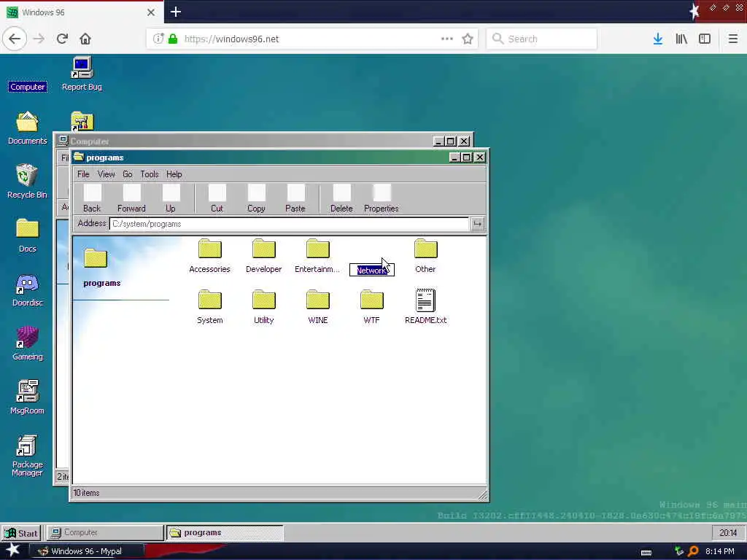This screenshot has height=560, width=747.
Task: Open the WTF folder
Action: pyautogui.click(x=371, y=307)
